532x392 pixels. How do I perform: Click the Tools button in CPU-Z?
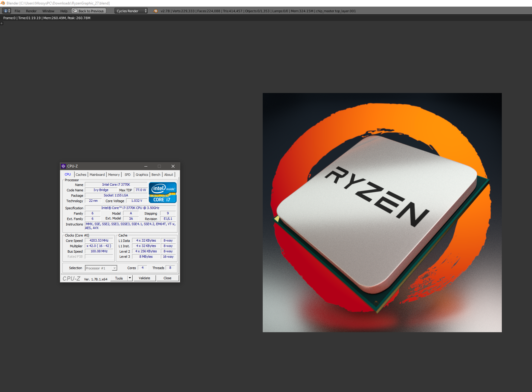119,278
